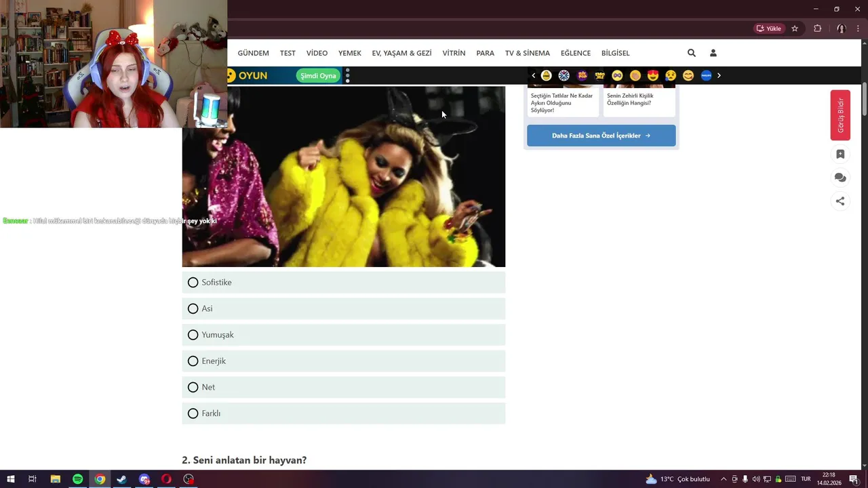Click the Windows Start button
868x488 pixels.
coord(11,479)
